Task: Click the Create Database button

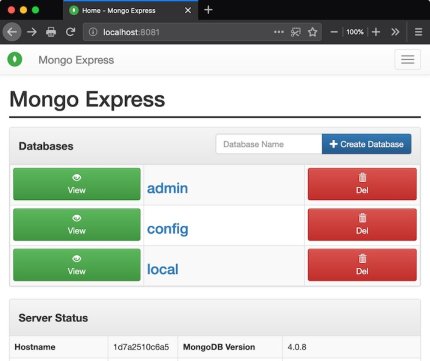Action: [x=366, y=144]
